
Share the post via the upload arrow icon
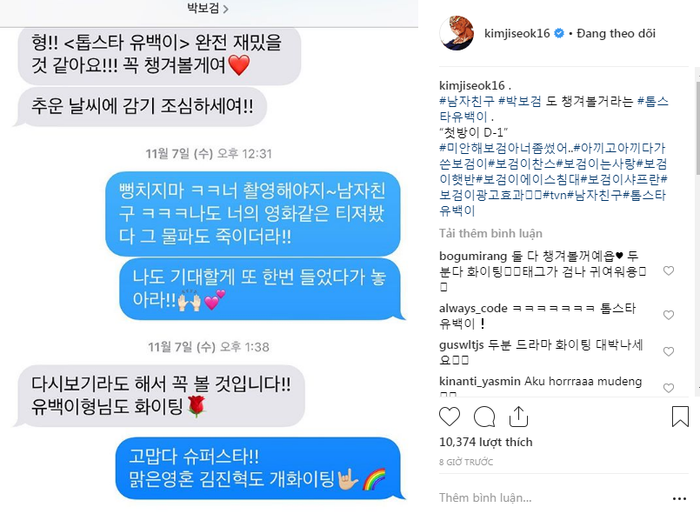[518, 417]
